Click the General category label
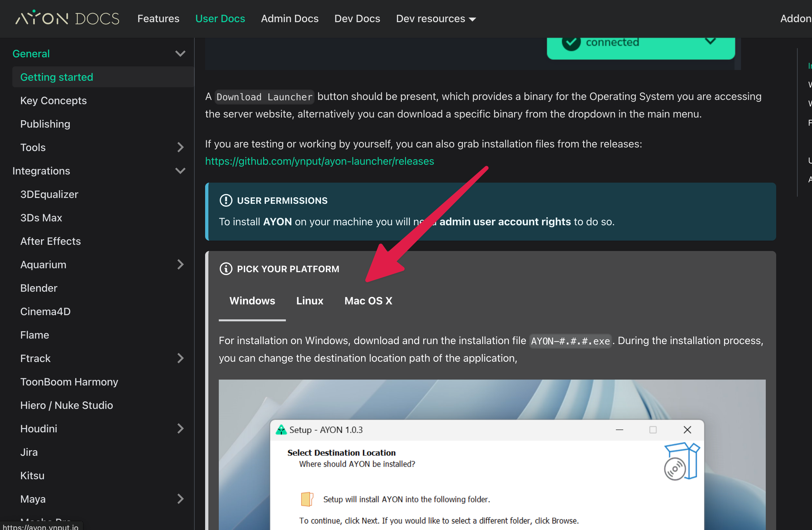Image resolution: width=812 pixels, height=530 pixels. pos(31,53)
